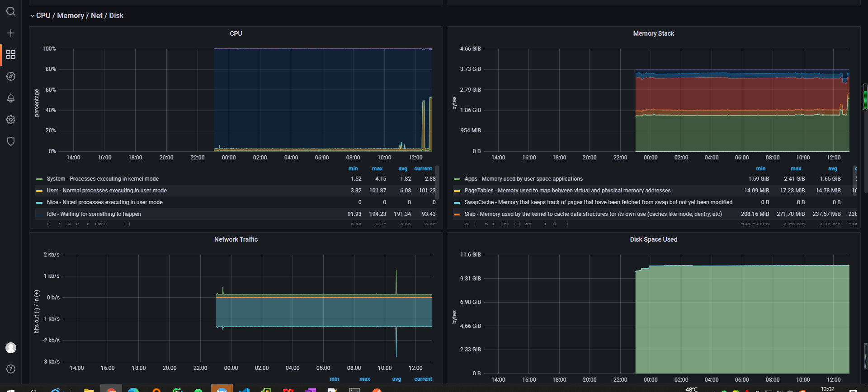
Task: Open the Dashboards grid icon in sidebar
Action: [11, 55]
